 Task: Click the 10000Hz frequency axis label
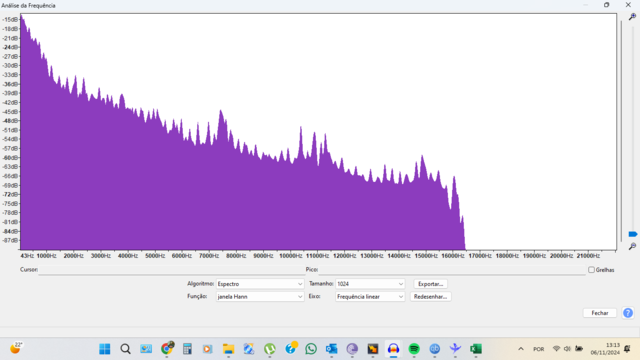point(290,256)
